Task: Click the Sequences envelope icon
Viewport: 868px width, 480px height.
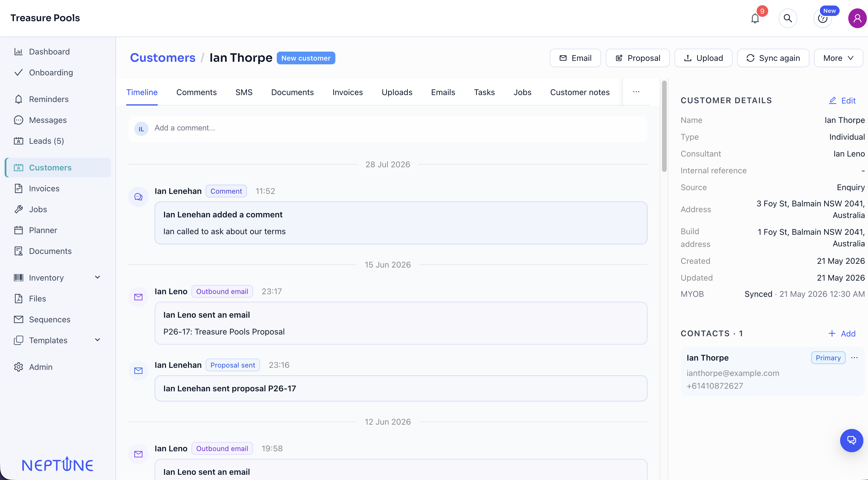Action: tap(19, 319)
